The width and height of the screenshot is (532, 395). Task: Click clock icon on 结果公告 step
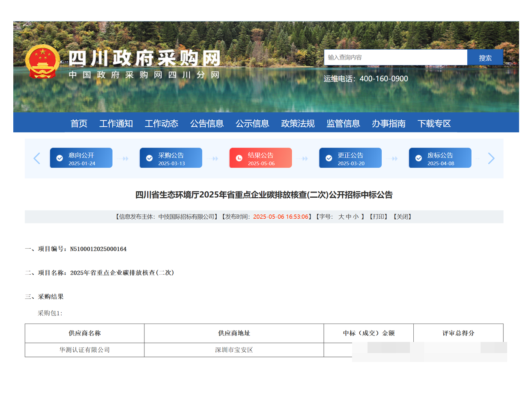(x=239, y=158)
